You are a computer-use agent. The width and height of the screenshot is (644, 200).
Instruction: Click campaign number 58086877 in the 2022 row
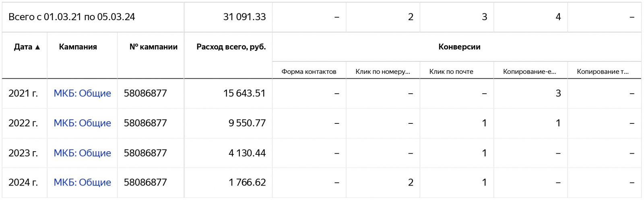145,123
